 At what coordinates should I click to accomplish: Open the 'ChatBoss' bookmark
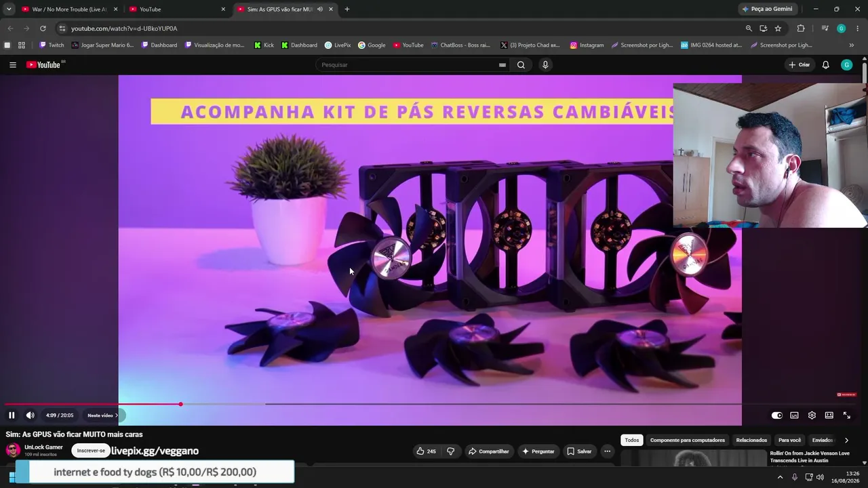pos(460,45)
